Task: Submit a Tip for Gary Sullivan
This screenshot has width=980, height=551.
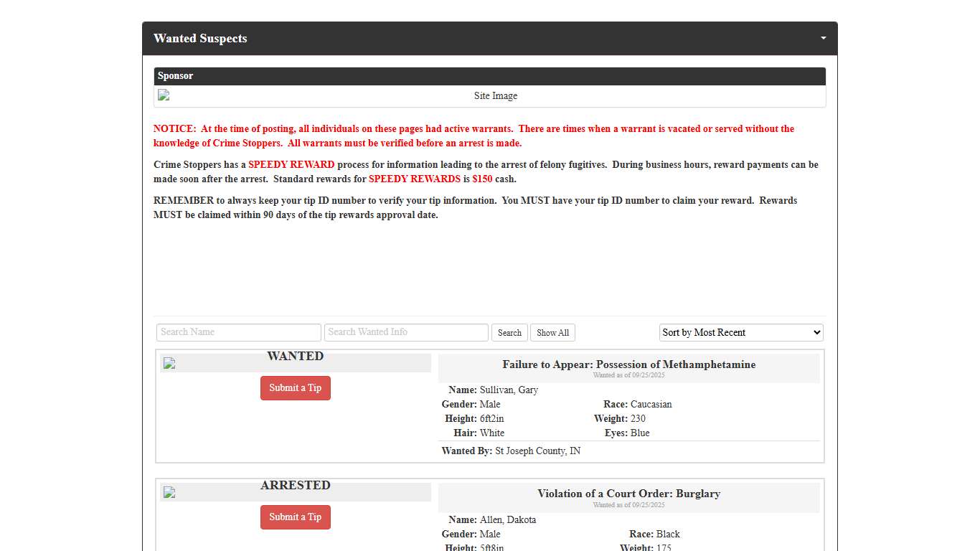Action: (x=295, y=388)
